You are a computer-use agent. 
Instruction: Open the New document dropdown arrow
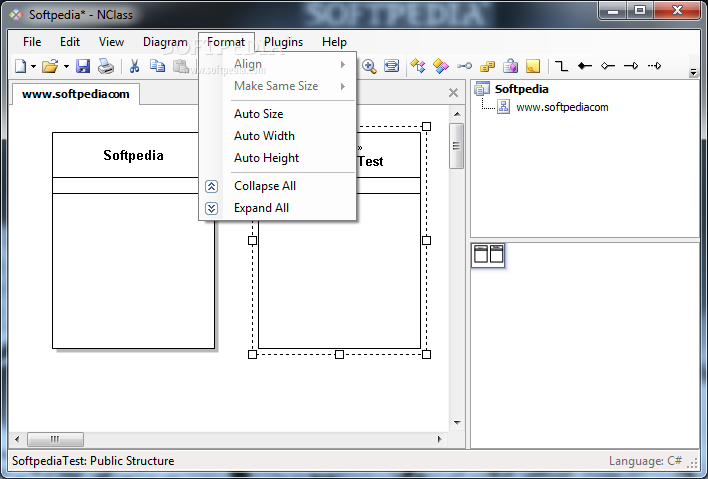point(33,67)
